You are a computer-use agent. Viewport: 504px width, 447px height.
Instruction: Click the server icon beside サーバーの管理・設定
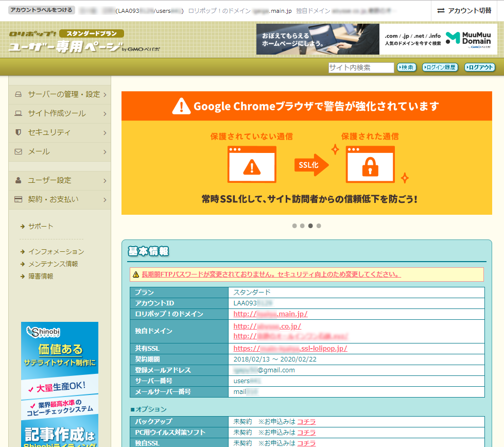[x=19, y=94]
